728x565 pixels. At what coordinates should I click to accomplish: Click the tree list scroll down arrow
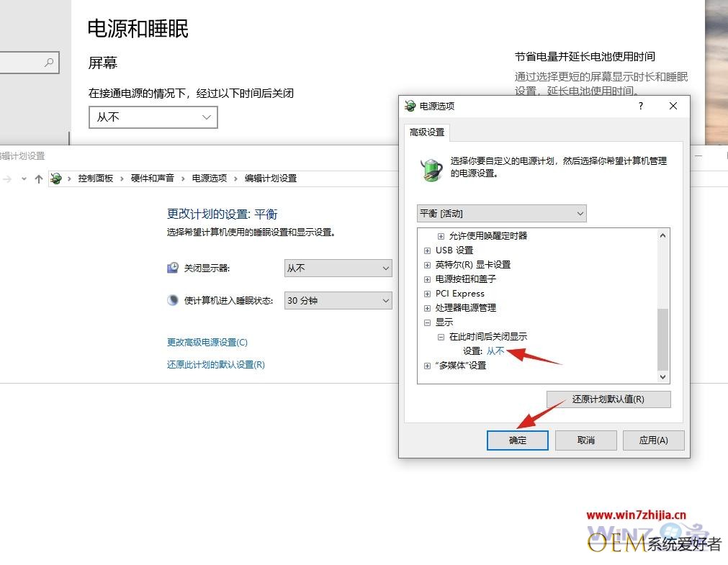point(662,377)
